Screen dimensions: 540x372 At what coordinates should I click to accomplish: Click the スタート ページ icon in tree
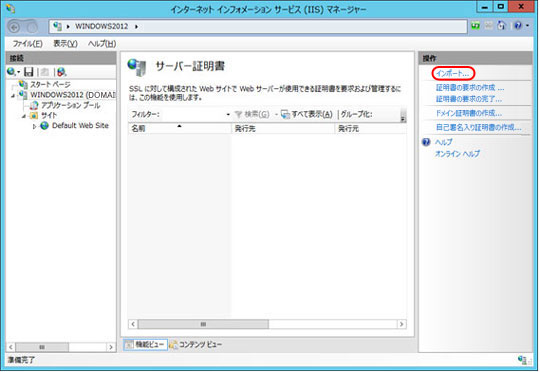(x=23, y=84)
